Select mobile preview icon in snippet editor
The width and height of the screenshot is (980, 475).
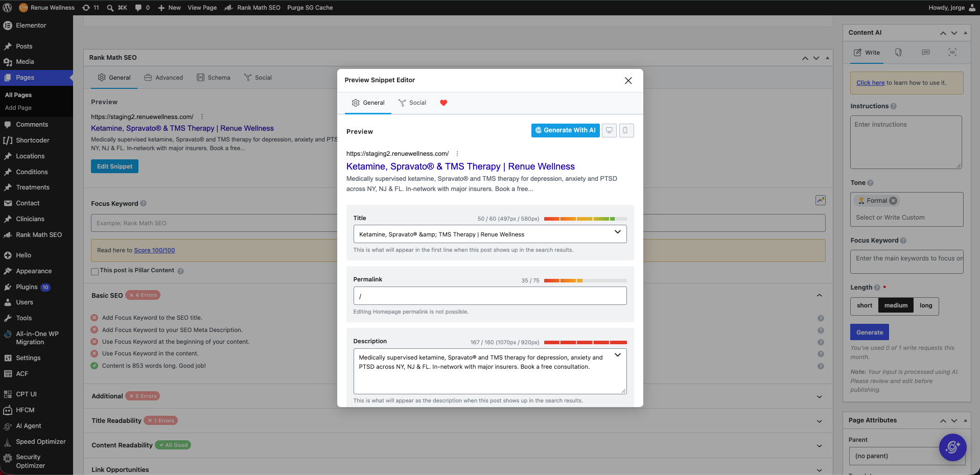click(x=626, y=130)
